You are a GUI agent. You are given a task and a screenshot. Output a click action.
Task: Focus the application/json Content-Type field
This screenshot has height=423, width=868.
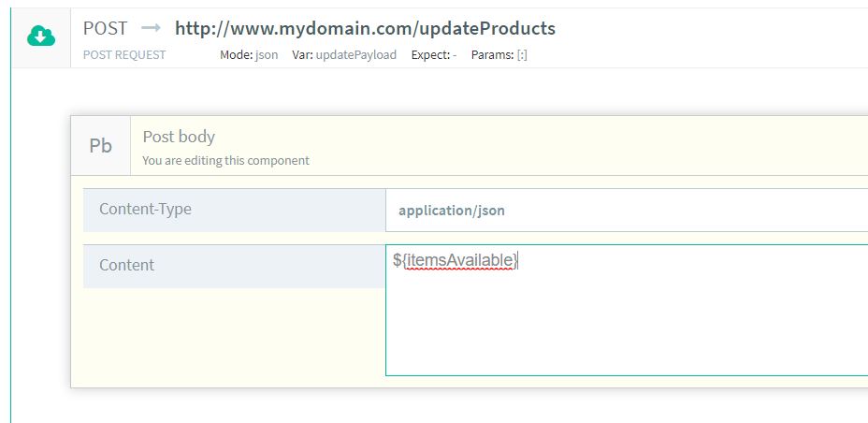(x=627, y=211)
